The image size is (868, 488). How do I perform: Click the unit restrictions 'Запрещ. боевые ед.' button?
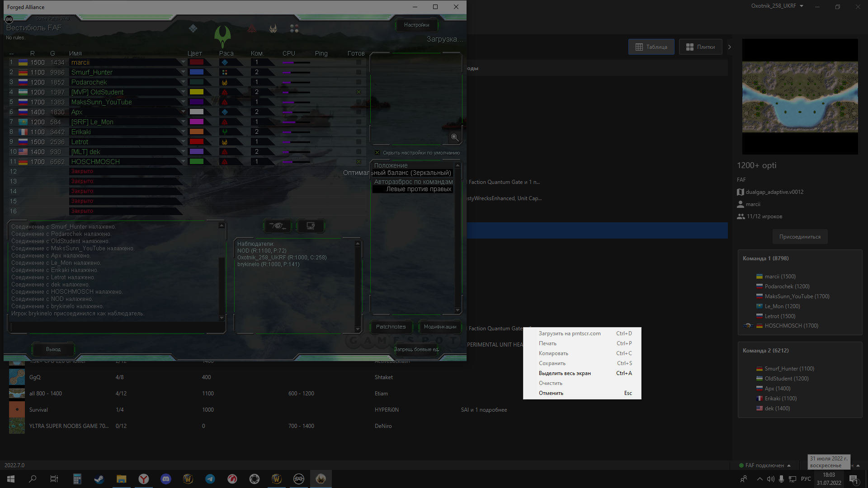416,349
